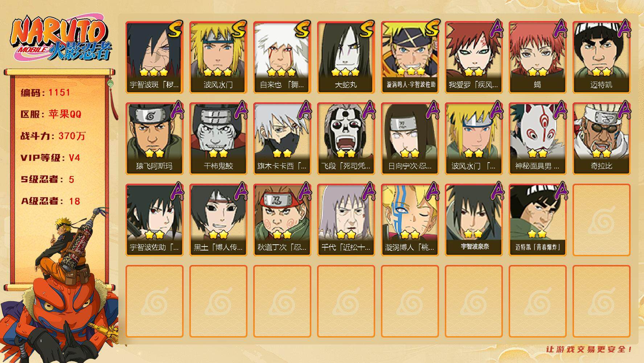Select the 波风水门 S-rank ninja card

tap(218, 57)
